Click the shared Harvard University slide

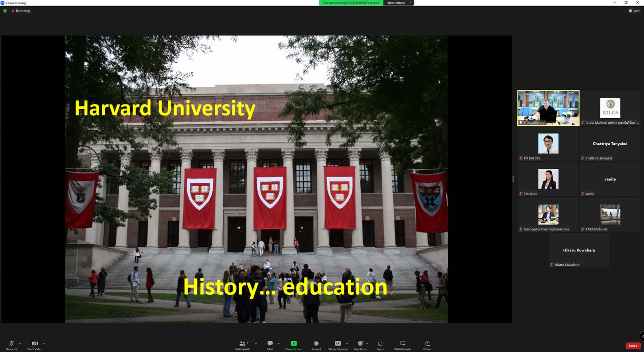[x=256, y=179]
